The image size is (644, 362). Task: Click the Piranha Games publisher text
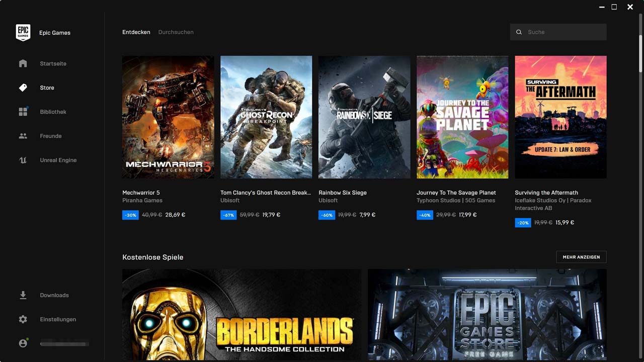[x=142, y=201]
